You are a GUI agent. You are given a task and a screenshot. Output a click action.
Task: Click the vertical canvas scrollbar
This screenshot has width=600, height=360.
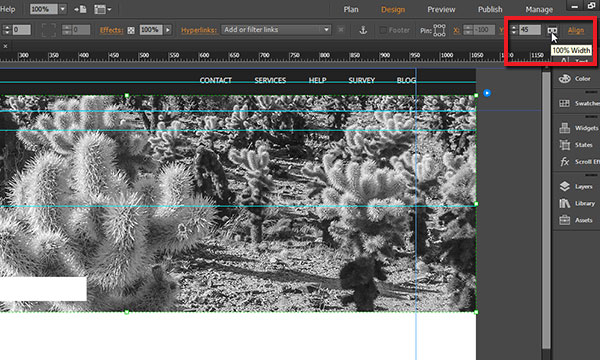click(x=546, y=210)
